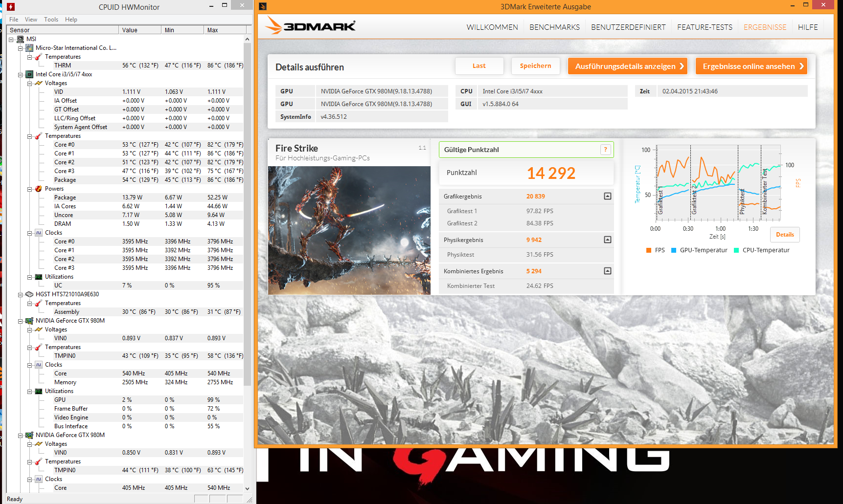The height and width of the screenshot is (504, 843).
Task: Click thermometer icon beside Intel Core Temperatures
Action: coord(39,136)
